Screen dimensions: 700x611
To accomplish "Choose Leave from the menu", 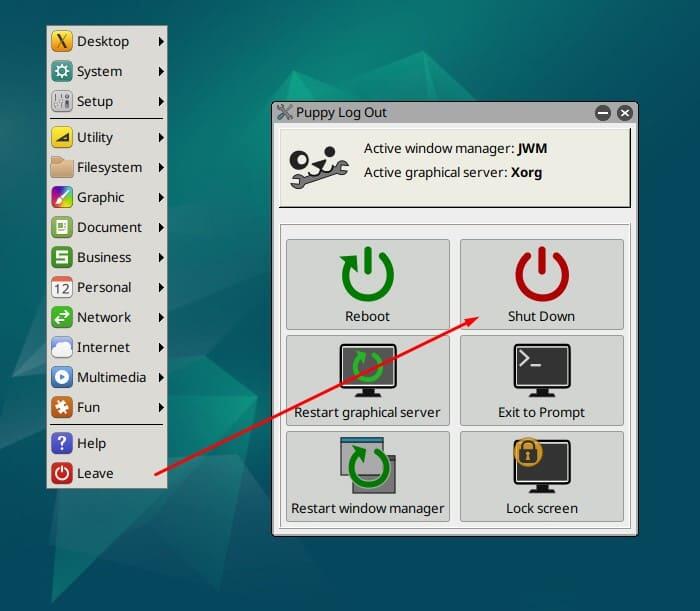I will 107,473.
